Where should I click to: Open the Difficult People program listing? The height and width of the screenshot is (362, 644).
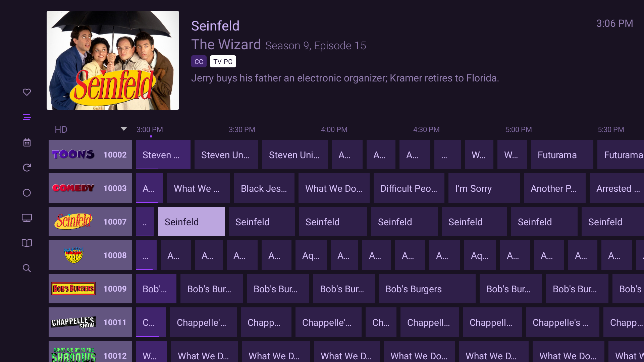409,188
